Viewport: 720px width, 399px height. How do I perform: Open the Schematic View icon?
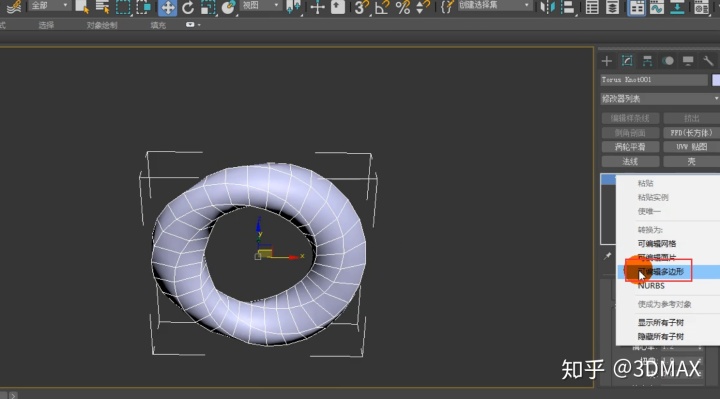point(677,7)
